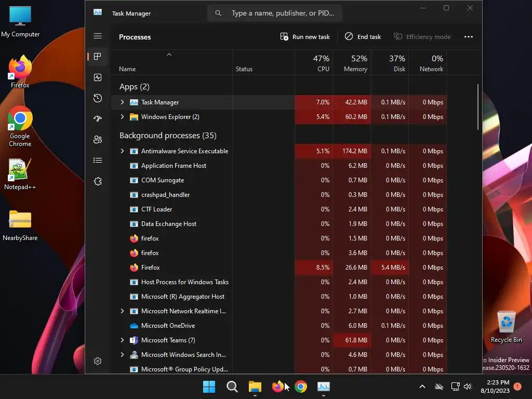532x399 pixels.
Task: Click Background processes (35) group heading
Action: click(168, 136)
